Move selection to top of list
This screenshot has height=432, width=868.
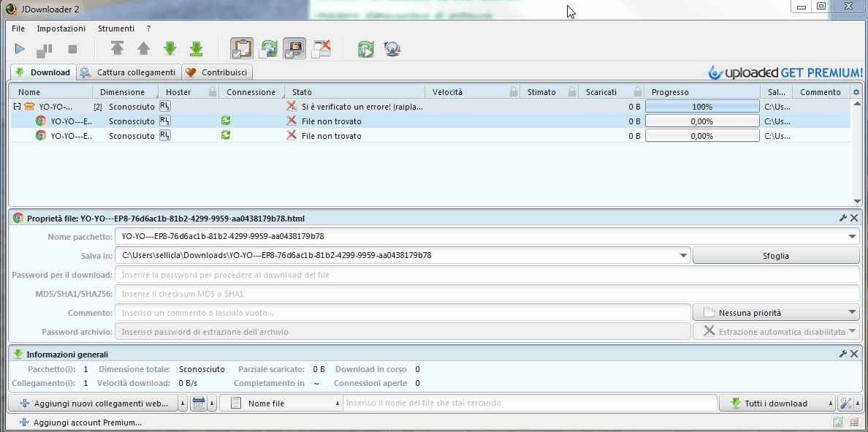(x=117, y=49)
